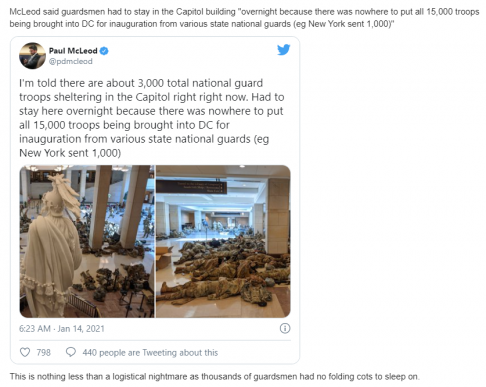Open the statue photo on the left

87,241
